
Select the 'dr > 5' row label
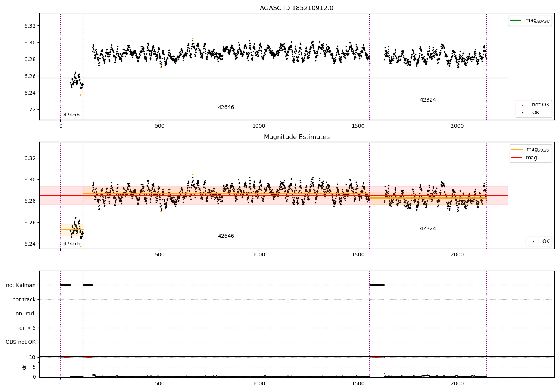coord(28,328)
